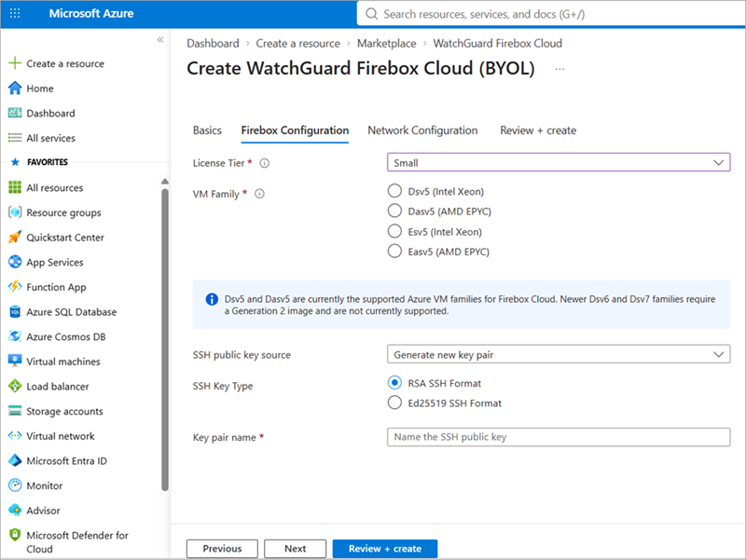This screenshot has height=560, width=746.
Task: Switch to the Basics tab
Action: pos(207,130)
